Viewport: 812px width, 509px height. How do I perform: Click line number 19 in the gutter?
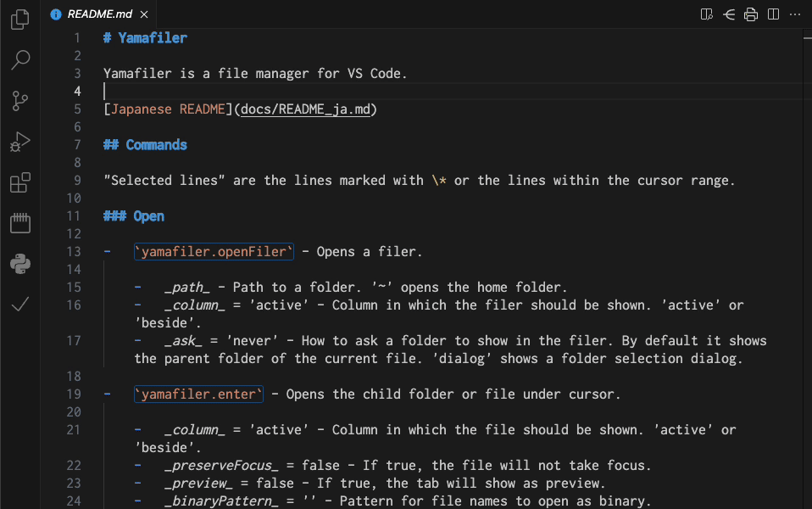click(74, 394)
